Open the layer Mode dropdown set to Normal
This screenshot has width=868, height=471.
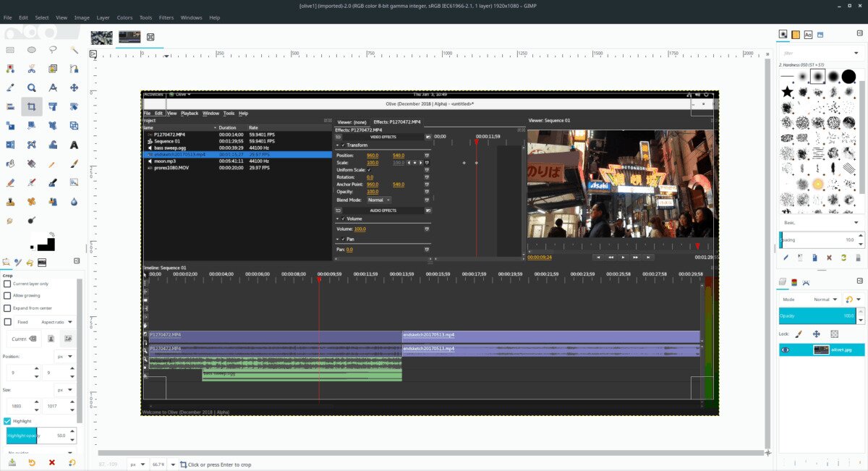(x=826, y=299)
